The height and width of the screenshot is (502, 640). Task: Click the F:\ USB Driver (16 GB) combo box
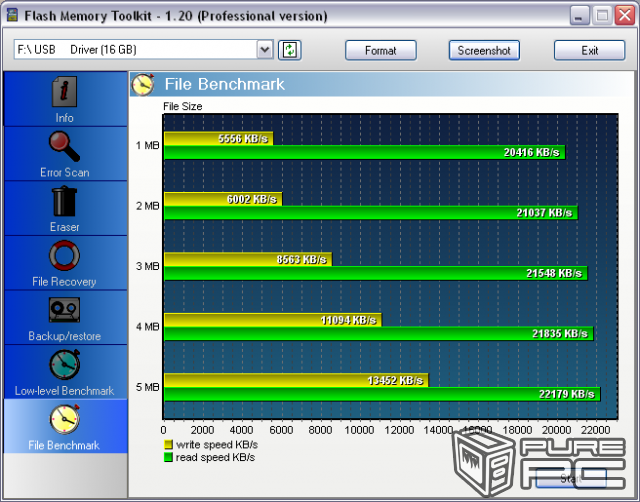pyautogui.click(x=143, y=50)
